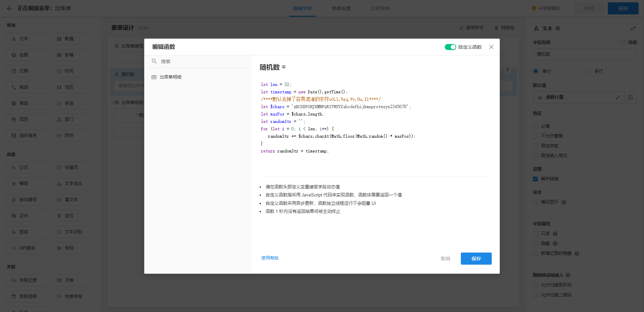Image resolution: width=644 pixels, height=312 pixels.
Task: Click the search magnifier icon in dialog
Action: click(154, 61)
